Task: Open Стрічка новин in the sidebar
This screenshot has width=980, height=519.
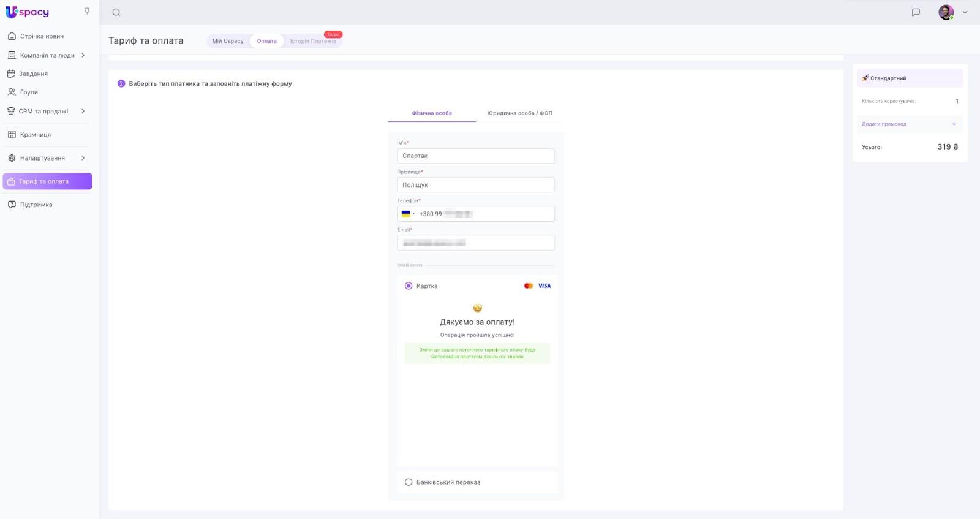Action: pos(42,36)
